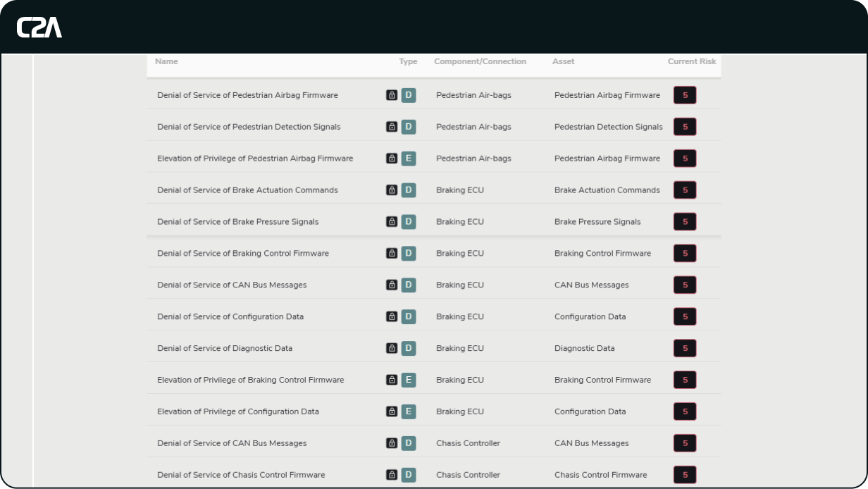The image size is (868, 489).
Task: Click D type badge in Brake Actuation Commands row
Action: (x=409, y=190)
